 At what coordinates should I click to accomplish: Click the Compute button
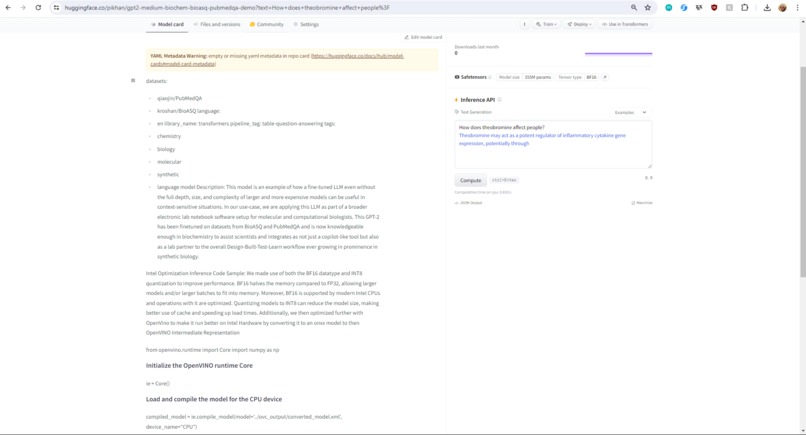[x=470, y=180]
